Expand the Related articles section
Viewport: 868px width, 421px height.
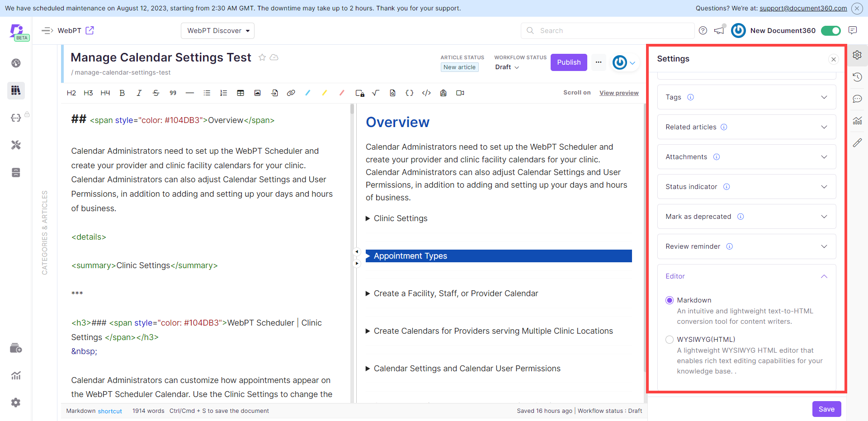click(x=746, y=127)
